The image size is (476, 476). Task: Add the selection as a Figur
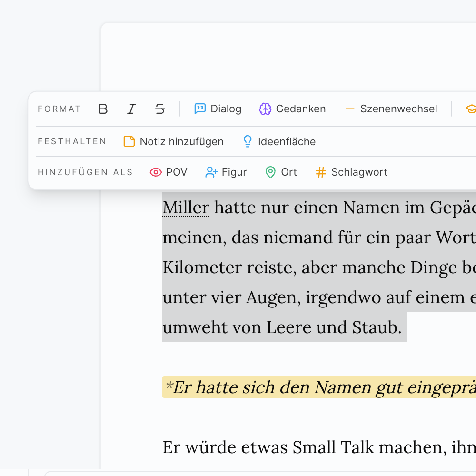226,172
